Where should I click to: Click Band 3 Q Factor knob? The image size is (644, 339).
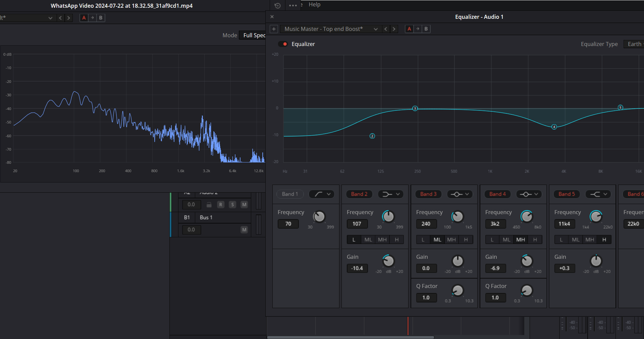tap(458, 290)
